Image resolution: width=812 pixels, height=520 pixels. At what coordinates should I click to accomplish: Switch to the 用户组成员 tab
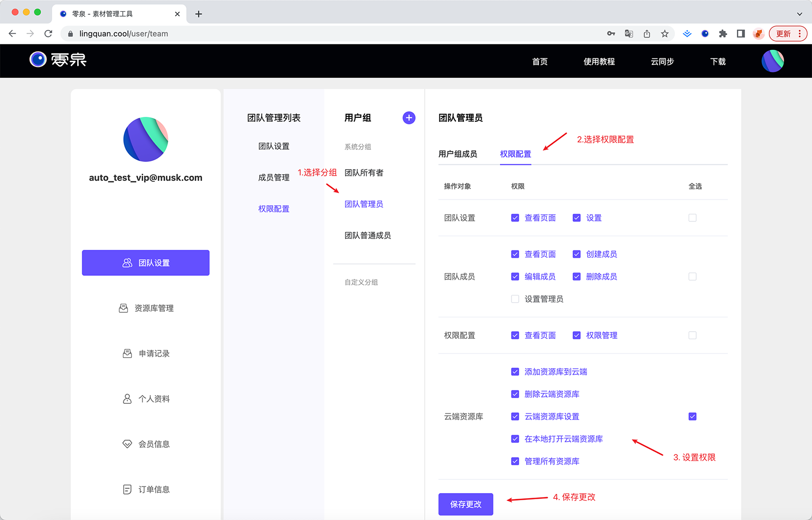(x=457, y=154)
